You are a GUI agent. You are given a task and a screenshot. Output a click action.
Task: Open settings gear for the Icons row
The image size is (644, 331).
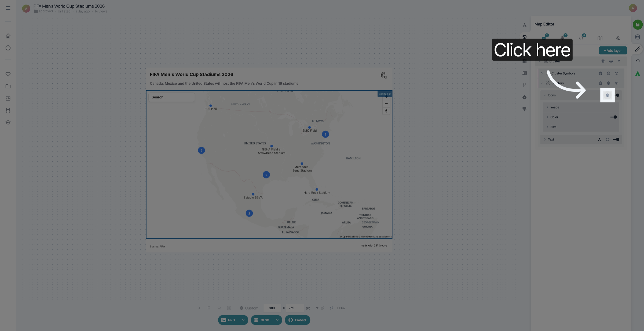point(608,95)
